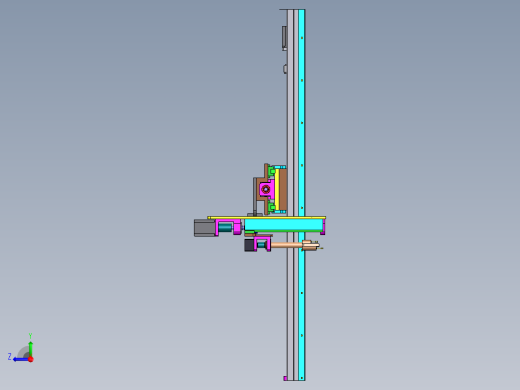
Task: Select the thin yellow plate above the cyan block
Action: click(267, 218)
